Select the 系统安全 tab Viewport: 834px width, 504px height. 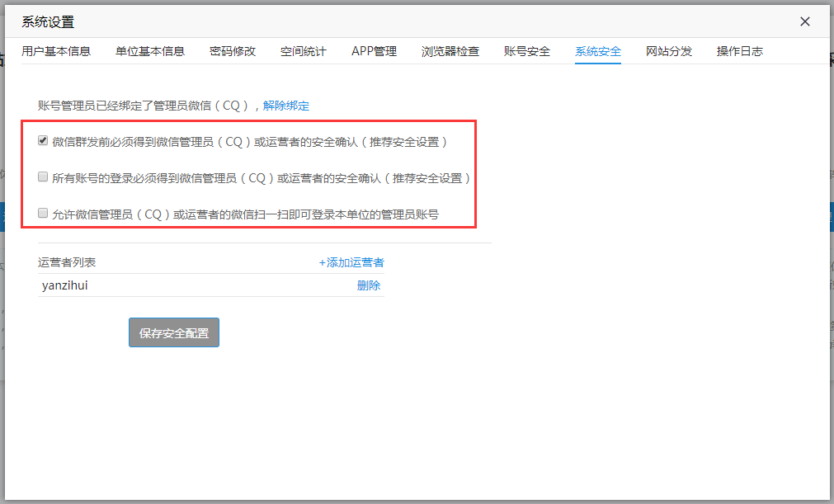coord(598,51)
